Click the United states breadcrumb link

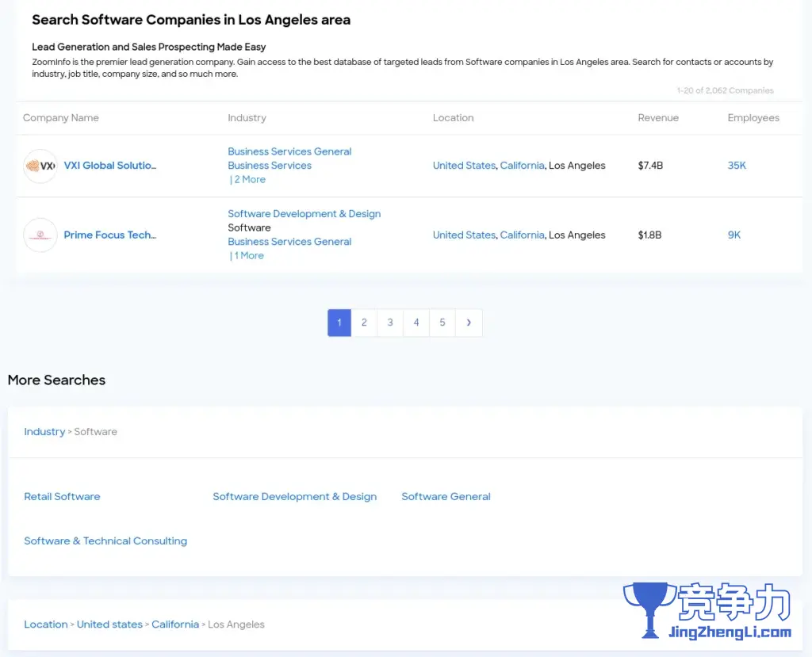(x=109, y=625)
